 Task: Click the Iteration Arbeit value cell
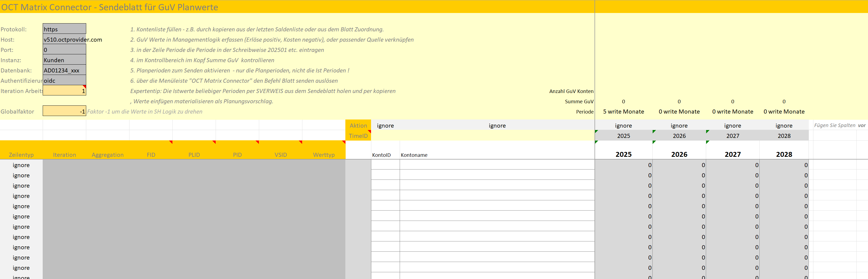point(64,91)
